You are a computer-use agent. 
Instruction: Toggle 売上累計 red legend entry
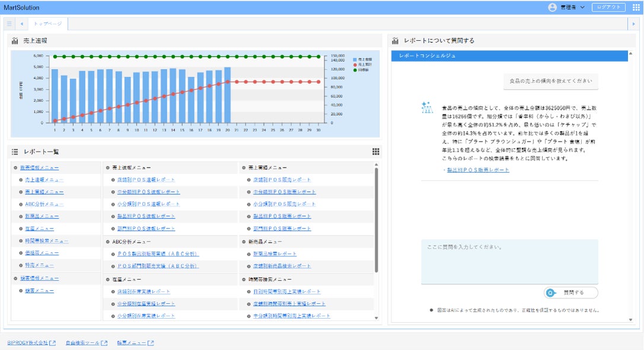pyautogui.click(x=362, y=65)
